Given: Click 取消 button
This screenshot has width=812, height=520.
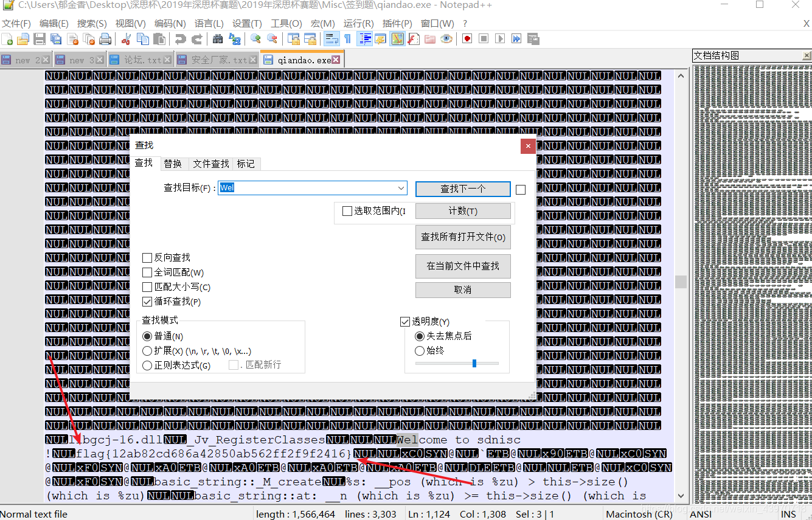Looking at the screenshot, I should [x=463, y=290].
